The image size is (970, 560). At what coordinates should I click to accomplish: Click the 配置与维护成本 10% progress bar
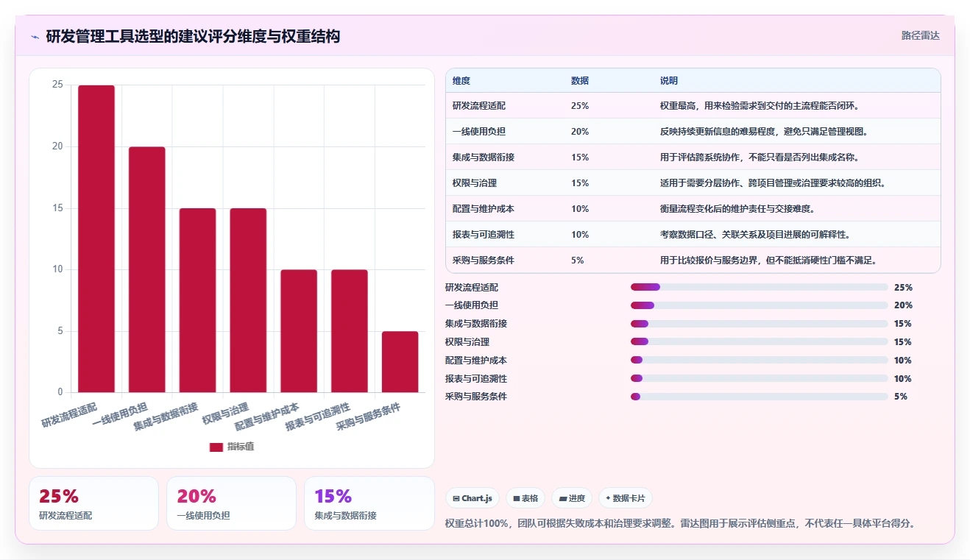[760, 360]
